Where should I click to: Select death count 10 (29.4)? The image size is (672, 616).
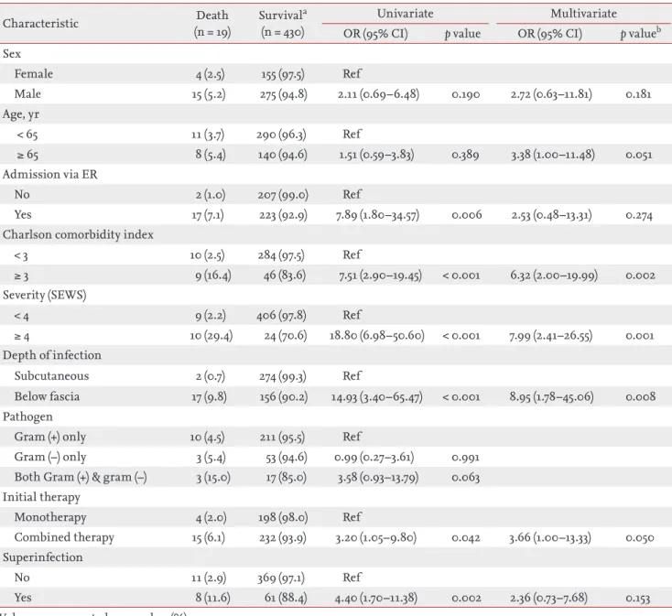211,336
